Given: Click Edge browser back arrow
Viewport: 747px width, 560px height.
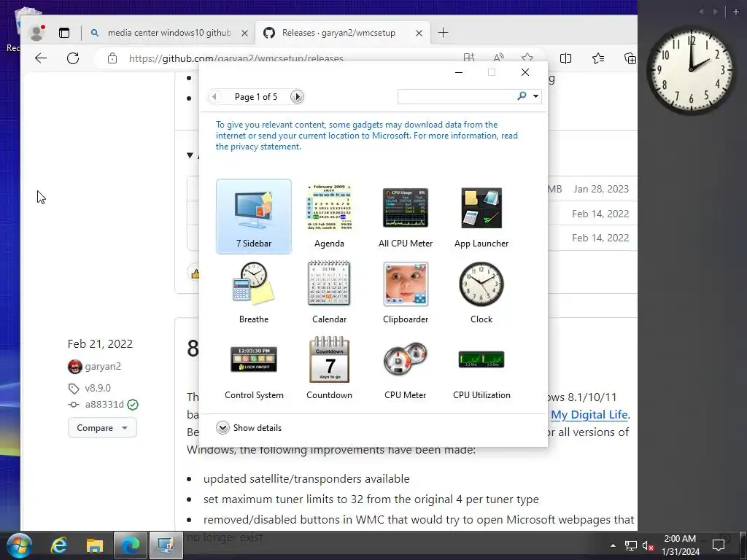Looking at the screenshot, I should click(x=41, y=58).
